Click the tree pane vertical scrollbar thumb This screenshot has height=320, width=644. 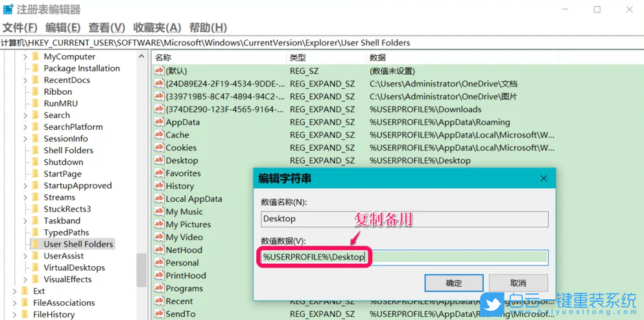(141, 269)
